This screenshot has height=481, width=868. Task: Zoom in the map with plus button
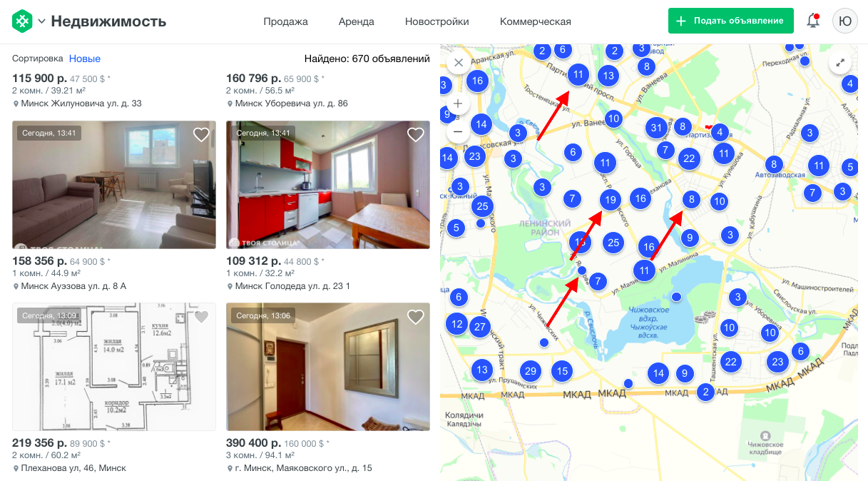tap(458, 104)
